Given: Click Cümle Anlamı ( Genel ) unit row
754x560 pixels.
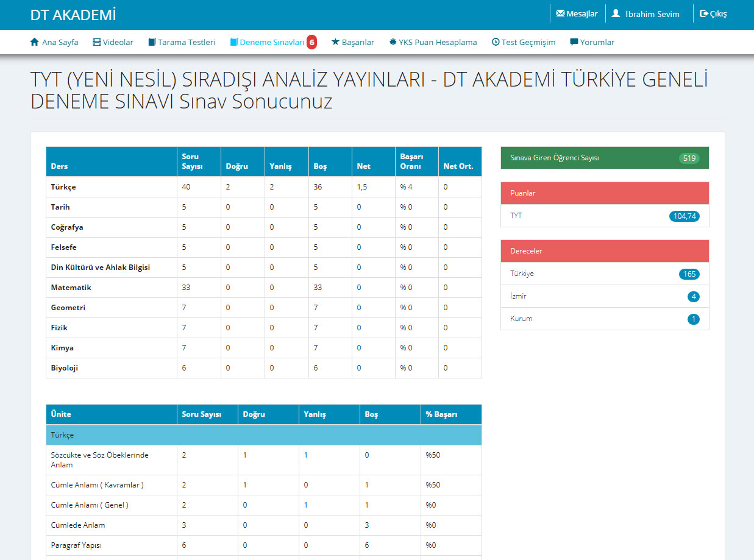Looking at the screenshot, I should click(x=264, y=505).
